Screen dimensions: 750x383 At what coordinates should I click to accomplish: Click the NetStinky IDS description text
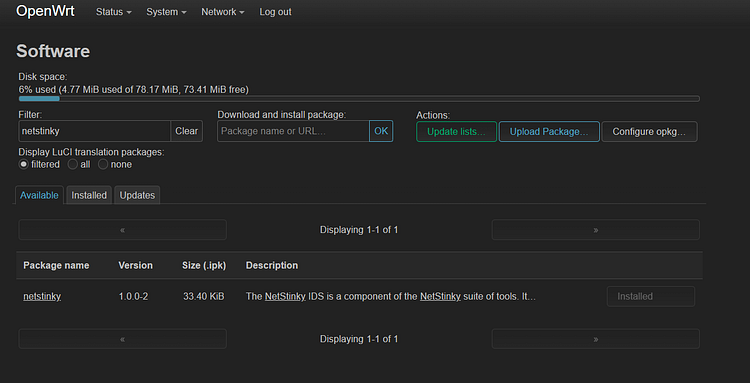391,296
